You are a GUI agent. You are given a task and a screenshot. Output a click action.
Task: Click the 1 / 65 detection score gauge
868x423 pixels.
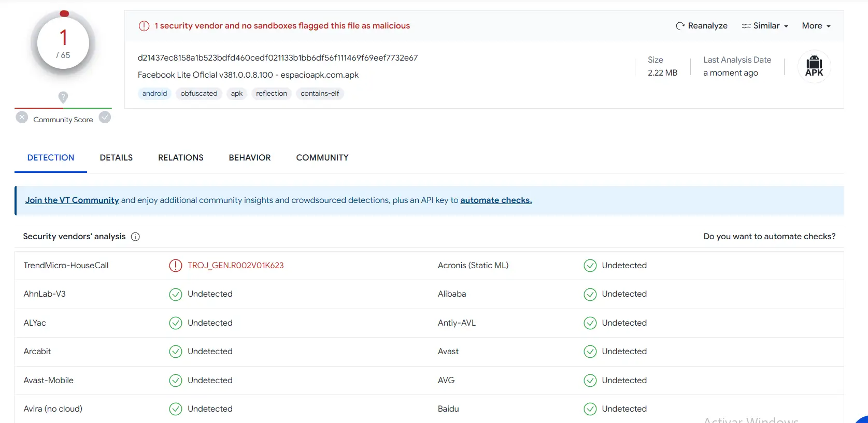[x=63, y=44]
